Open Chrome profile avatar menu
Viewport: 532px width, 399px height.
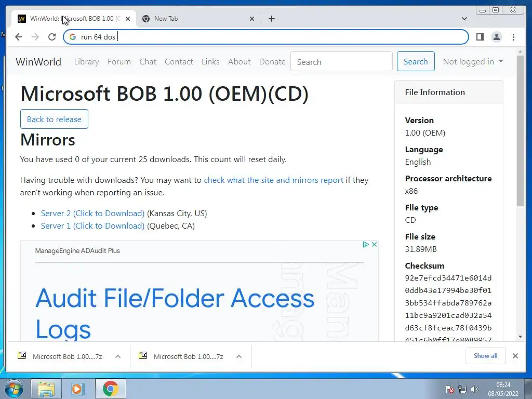496,37
